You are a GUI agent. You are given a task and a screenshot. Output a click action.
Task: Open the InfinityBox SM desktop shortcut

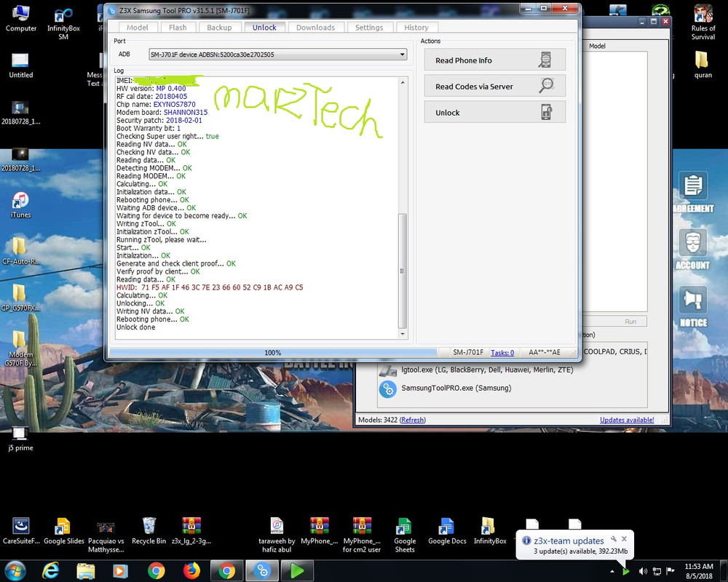[63, 23]
